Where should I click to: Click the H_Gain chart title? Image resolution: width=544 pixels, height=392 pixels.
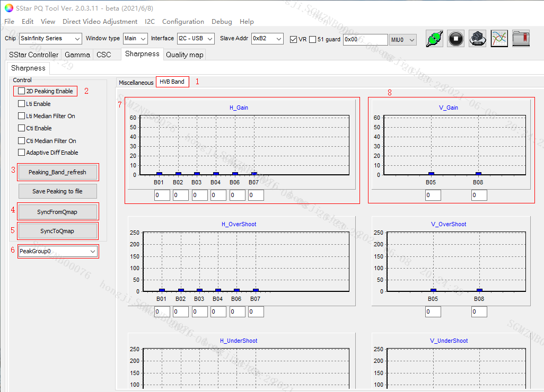[x=239, y=108]
